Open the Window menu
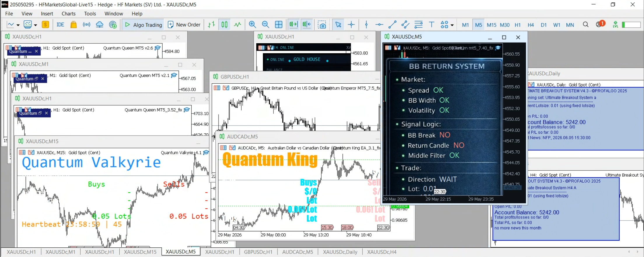 coord(114,14)
